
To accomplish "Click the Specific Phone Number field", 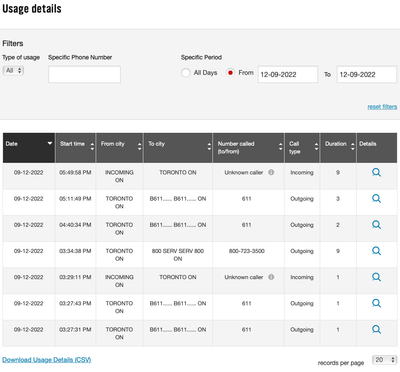I will [x=84, y=74].
